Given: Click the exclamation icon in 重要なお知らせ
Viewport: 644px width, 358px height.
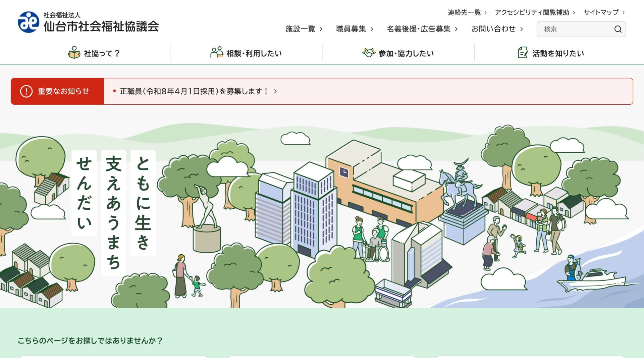Looking at the screenshot, I should 26,91.
